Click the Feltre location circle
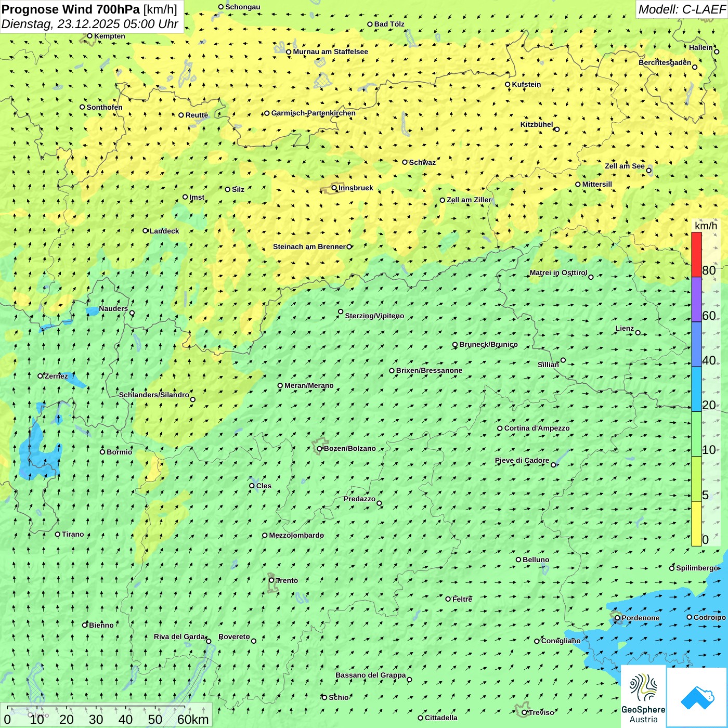The image size is (728, 728). point(448,599)
